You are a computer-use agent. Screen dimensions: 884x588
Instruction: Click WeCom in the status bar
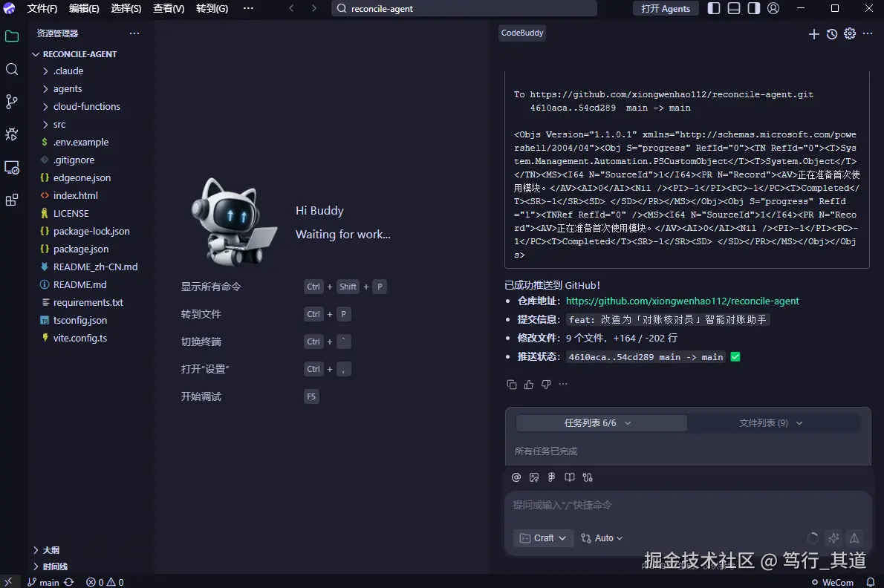[833, 582]
